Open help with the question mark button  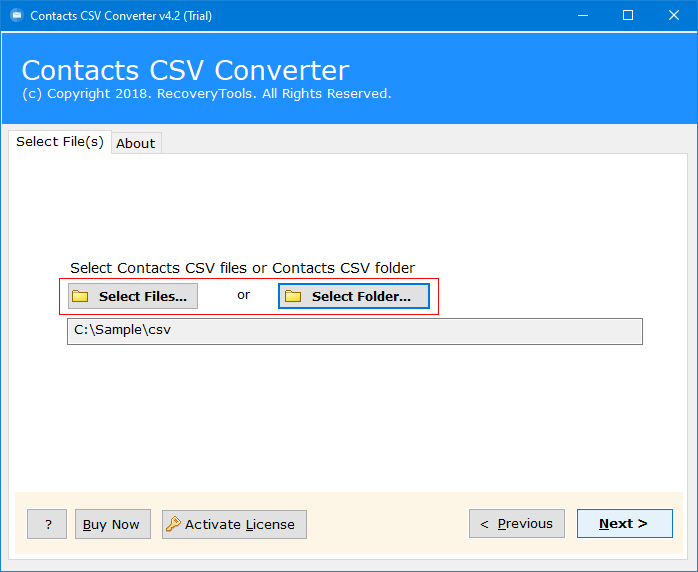(47, 524)
